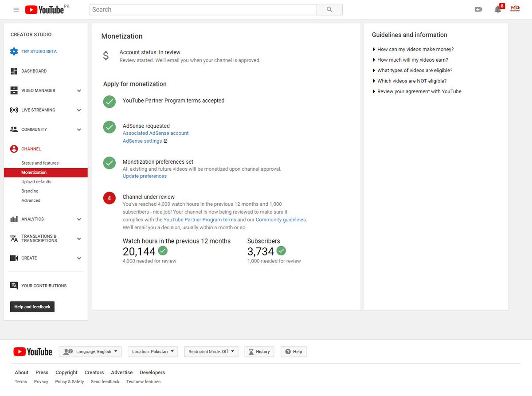Open the Location: Pakistan dropdown
This screenshot has height=396, width=532.
(153, 352)
